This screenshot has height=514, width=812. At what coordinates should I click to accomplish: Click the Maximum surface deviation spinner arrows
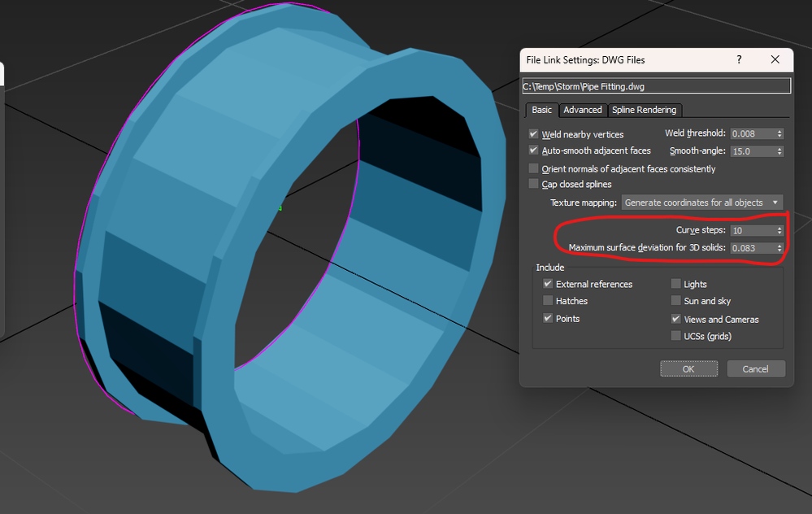point(779,248)
